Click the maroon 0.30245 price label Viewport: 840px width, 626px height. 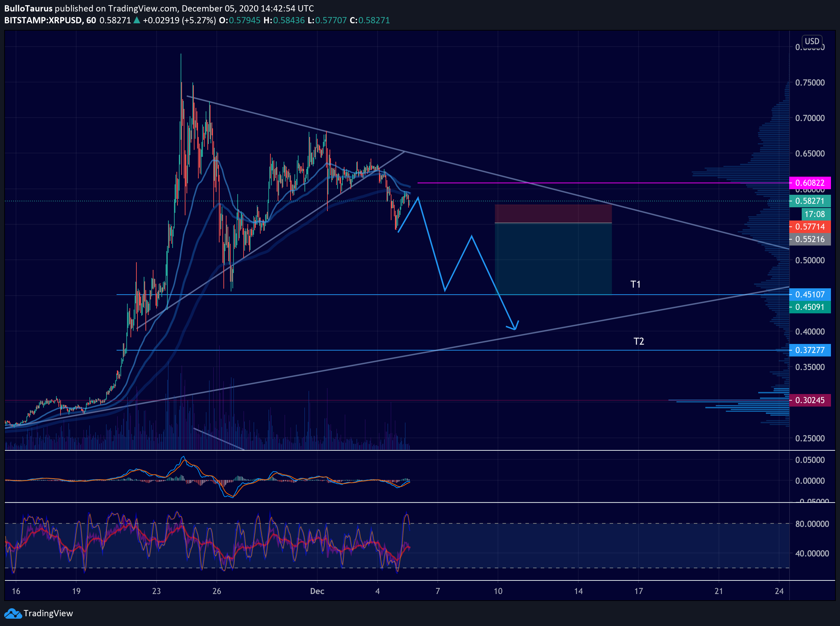[x=810, y=400]
